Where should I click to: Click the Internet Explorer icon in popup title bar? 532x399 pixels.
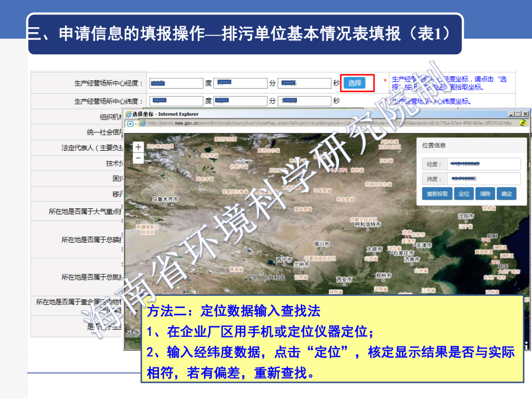click(129, 114)
